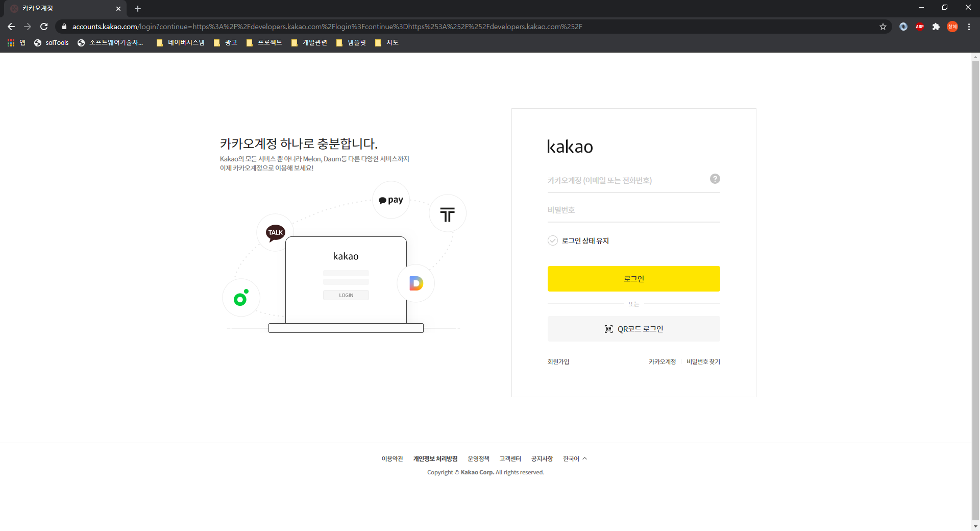
Task: Open the 템플릿 bookmark folder
Action: click(x=351, y=43)
